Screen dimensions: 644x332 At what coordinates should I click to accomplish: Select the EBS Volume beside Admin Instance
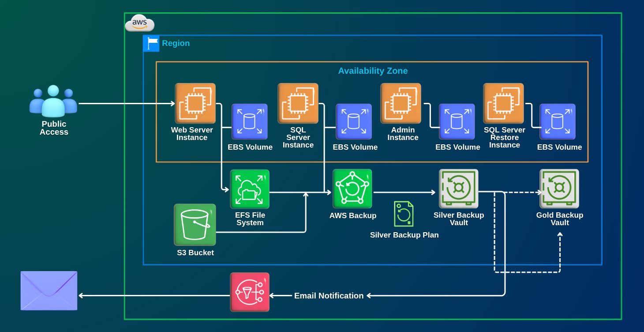point(457,122)
